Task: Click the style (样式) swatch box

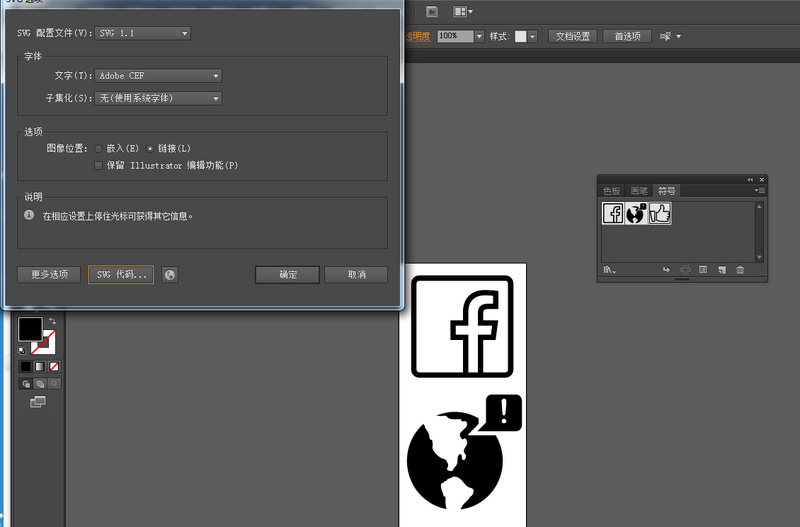Action: tap(520, 36)
